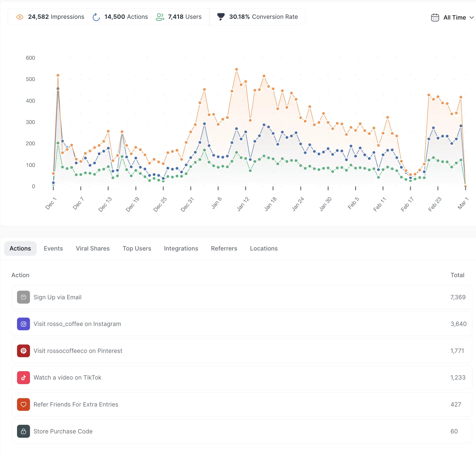
Task: Click the heart icon for Refer Friends
Action: 23,404
